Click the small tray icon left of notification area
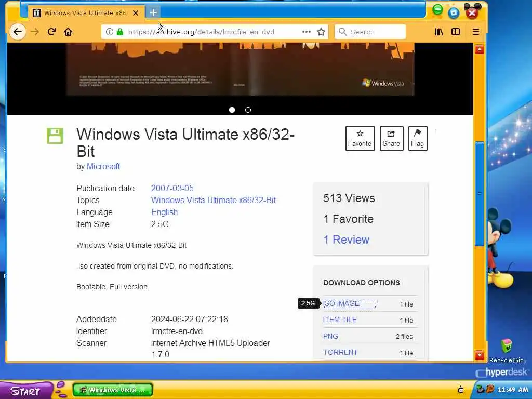Viewport: 532px width, 399px height. point(461,390)
